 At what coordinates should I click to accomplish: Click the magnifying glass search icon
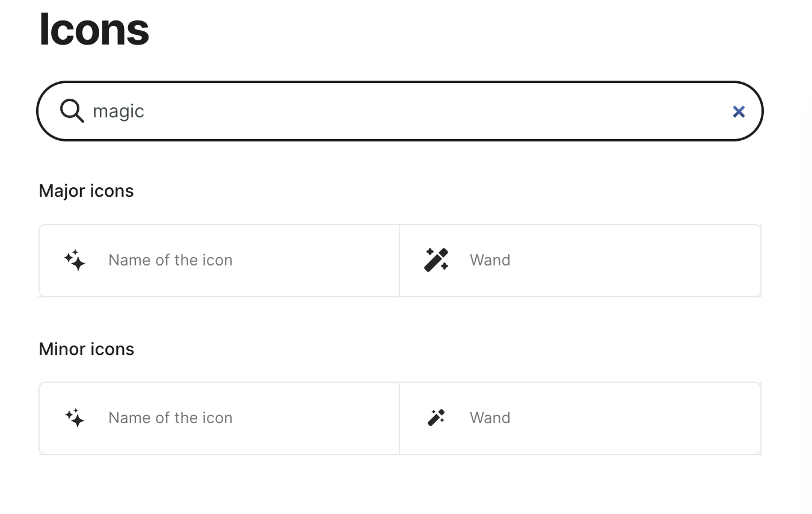[72, 111]
